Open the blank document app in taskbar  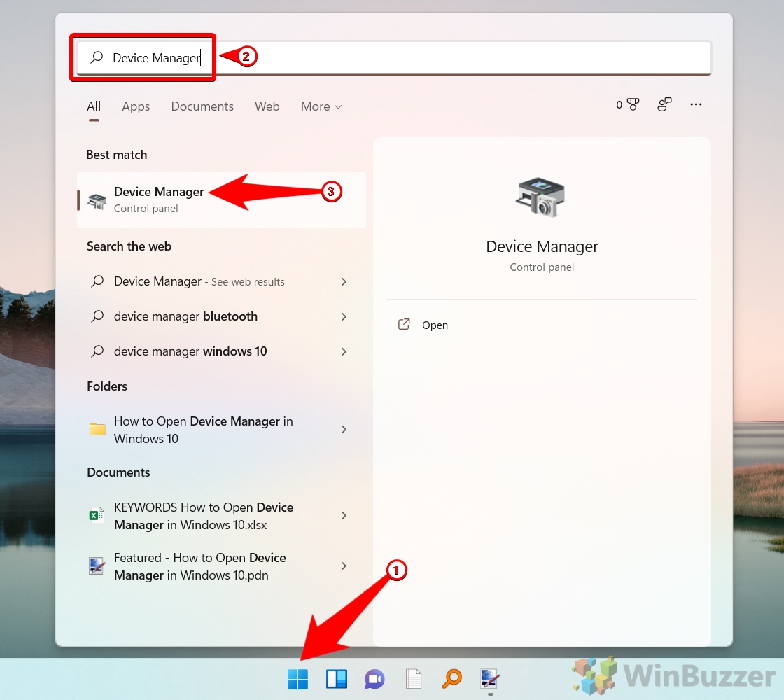(x=414, y=679)
